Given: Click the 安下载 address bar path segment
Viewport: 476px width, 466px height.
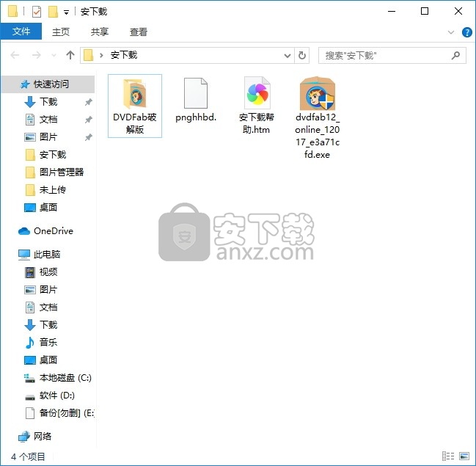Looking at the screenshot, I should [124, 55].
